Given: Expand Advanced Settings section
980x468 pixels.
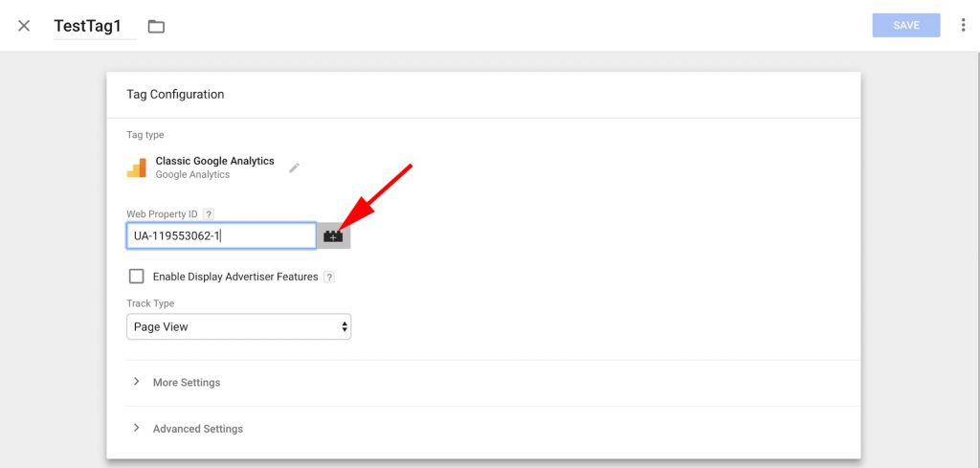Looking at the screenshot, I should pyautogui.click(x=189, y=429).
